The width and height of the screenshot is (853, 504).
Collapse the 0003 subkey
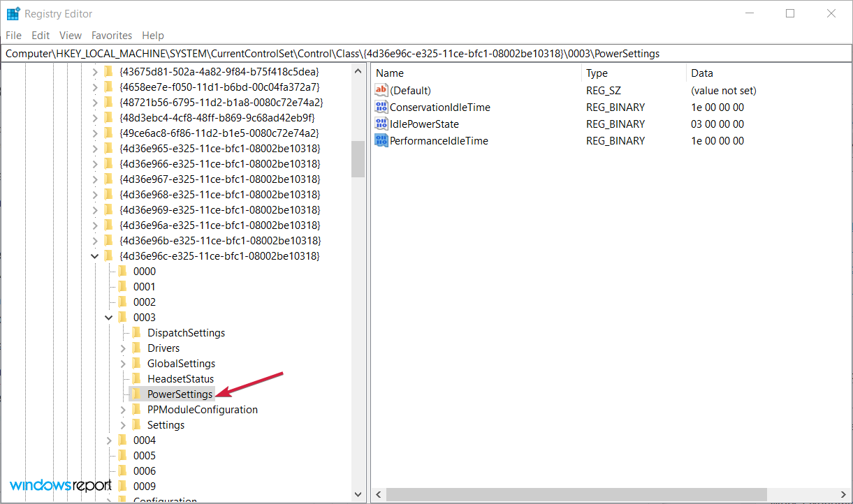point(109,317)
